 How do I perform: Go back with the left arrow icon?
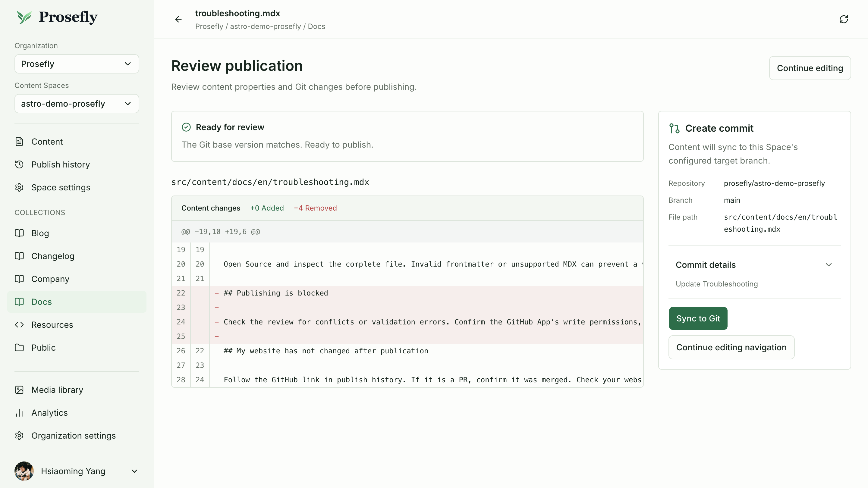tap(178, 19)
